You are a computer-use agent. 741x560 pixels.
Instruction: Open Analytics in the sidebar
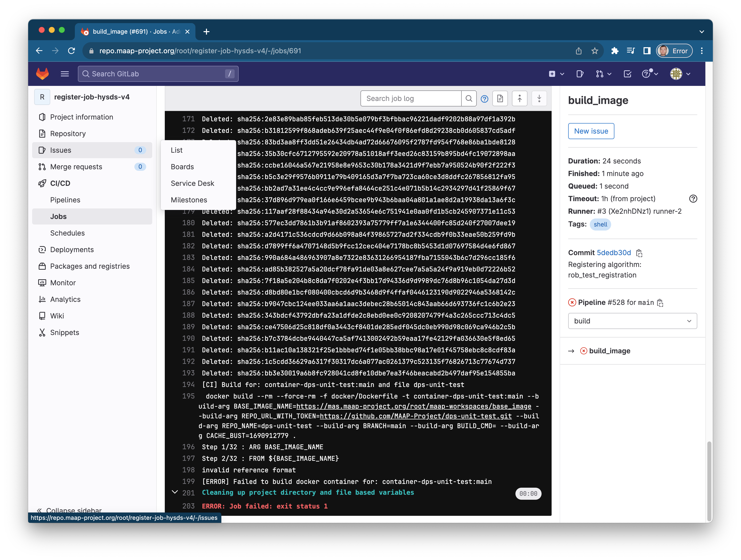(92, 299)
